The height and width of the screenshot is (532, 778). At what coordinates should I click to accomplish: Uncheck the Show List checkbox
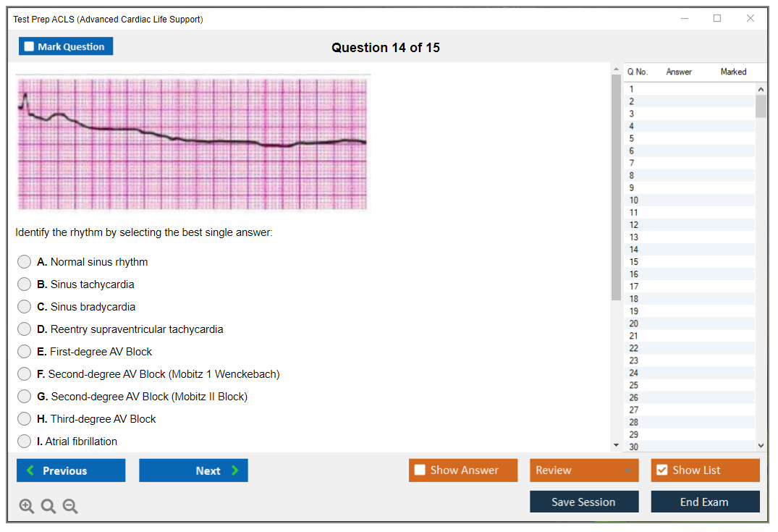tap(661, 470)
